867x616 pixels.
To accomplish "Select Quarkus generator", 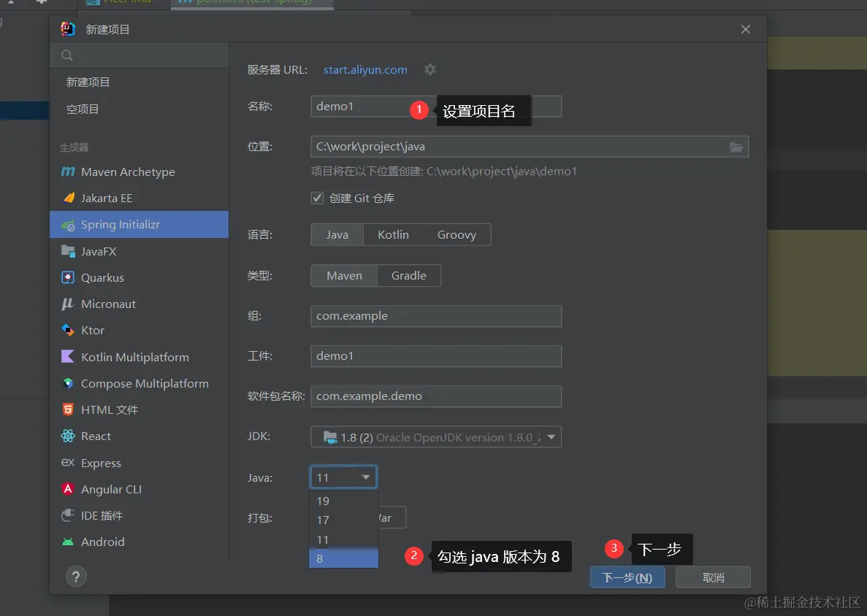I will point(140,278).
